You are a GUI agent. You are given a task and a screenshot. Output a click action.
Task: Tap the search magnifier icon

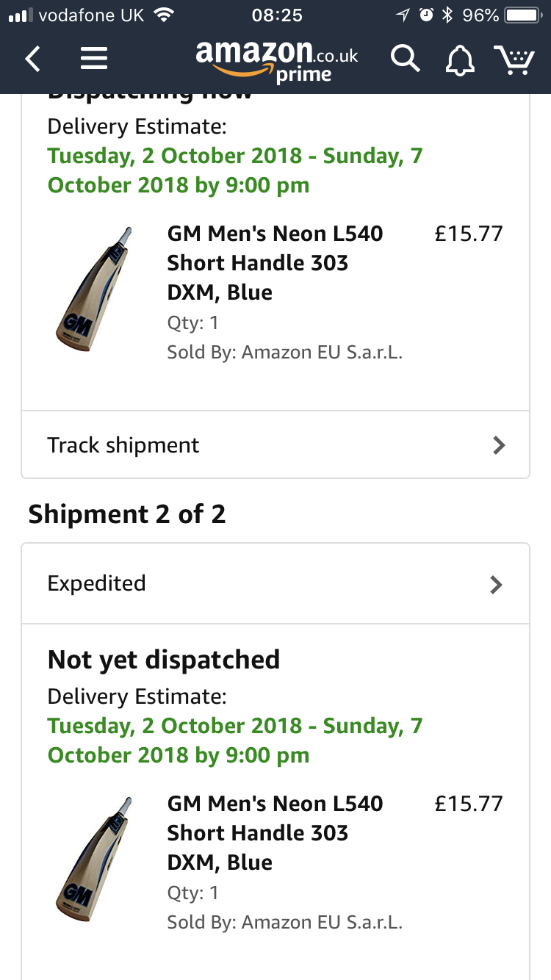click(x=405, y=59)
